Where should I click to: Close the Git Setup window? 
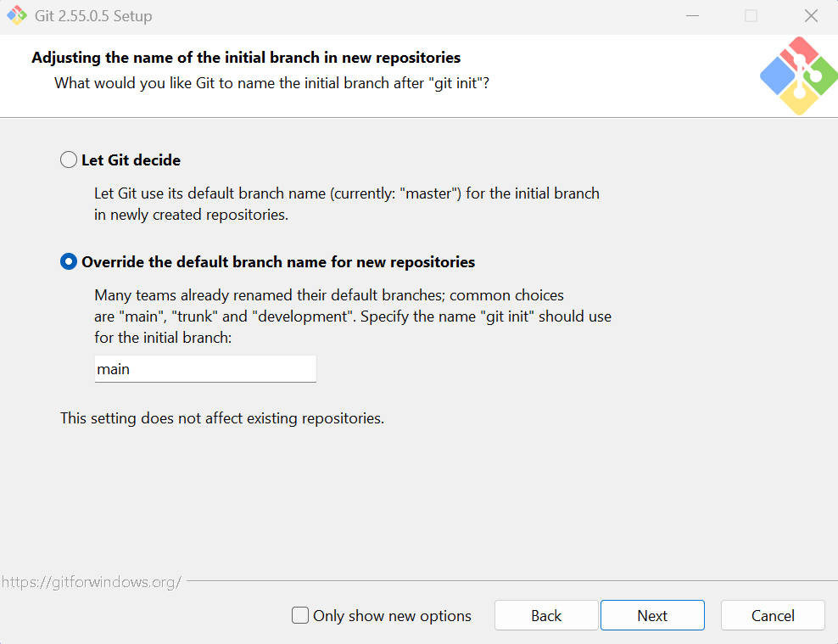(x=811, y=16)
